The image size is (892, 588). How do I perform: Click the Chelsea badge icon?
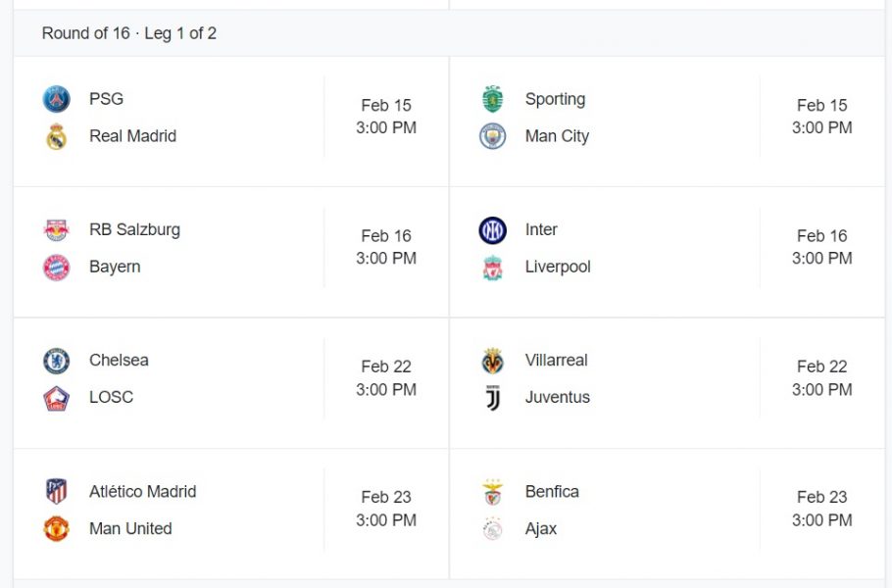[57, 361]
